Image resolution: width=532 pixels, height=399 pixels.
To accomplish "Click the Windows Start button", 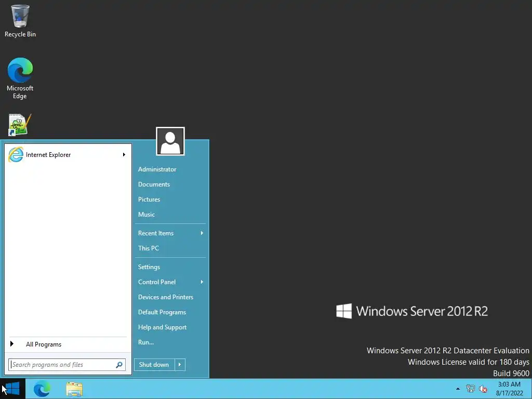I will [x=12, y=389].
